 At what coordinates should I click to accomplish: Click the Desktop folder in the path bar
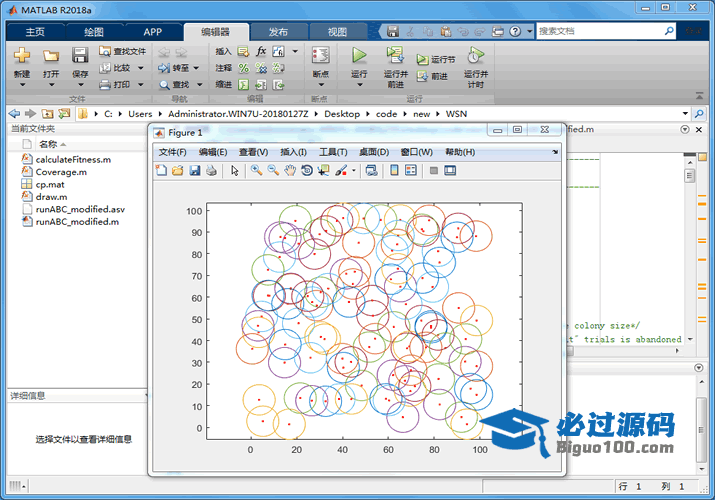[x=342, y=113]
